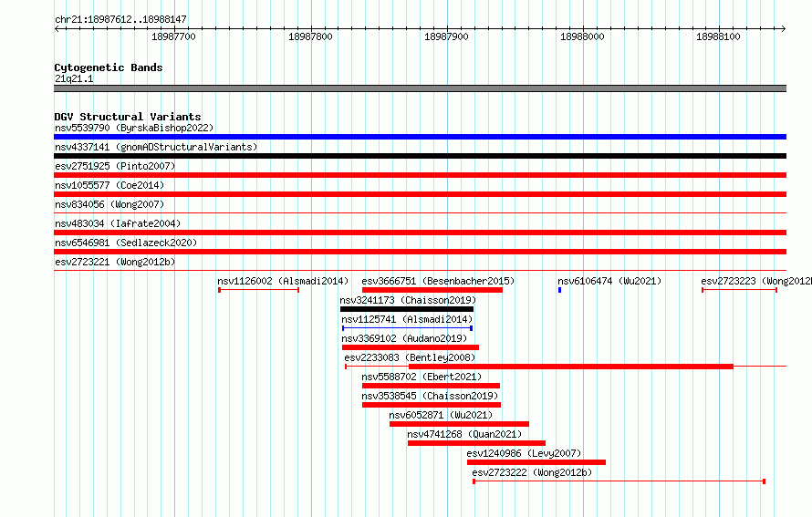The image size is (812, 517).
Task: Click esv2751925 (Pinto2007) label
Action: pyautogui.click(x=115, y=166)
